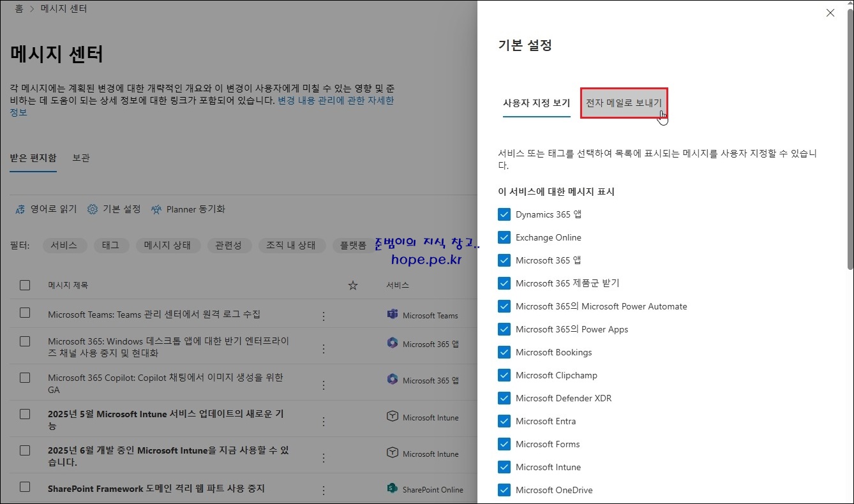Open the 플랫폼 filter dropdown
Screen dimensions: 854x504
[x=353, y=246]
